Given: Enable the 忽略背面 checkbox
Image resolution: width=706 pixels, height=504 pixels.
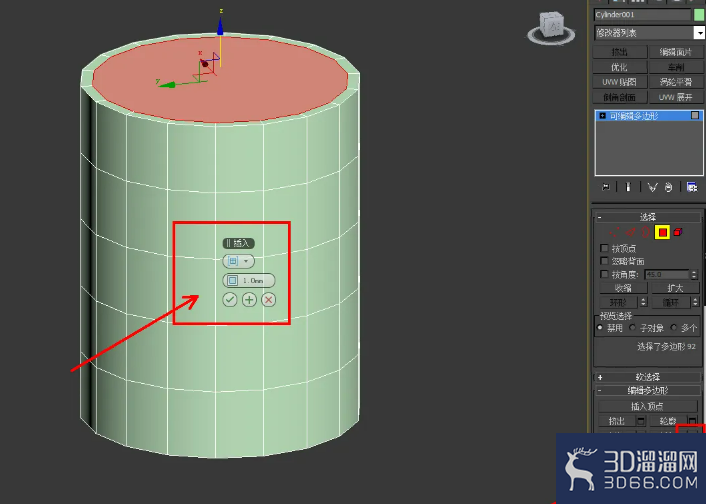Looking at the screenshot, I should click(604, 261).
